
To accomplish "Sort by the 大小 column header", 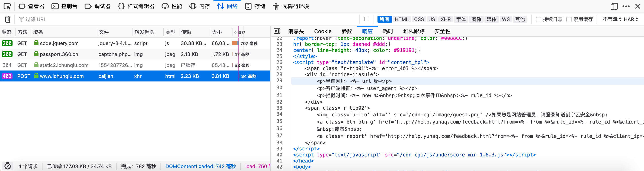I will (221, 32).
